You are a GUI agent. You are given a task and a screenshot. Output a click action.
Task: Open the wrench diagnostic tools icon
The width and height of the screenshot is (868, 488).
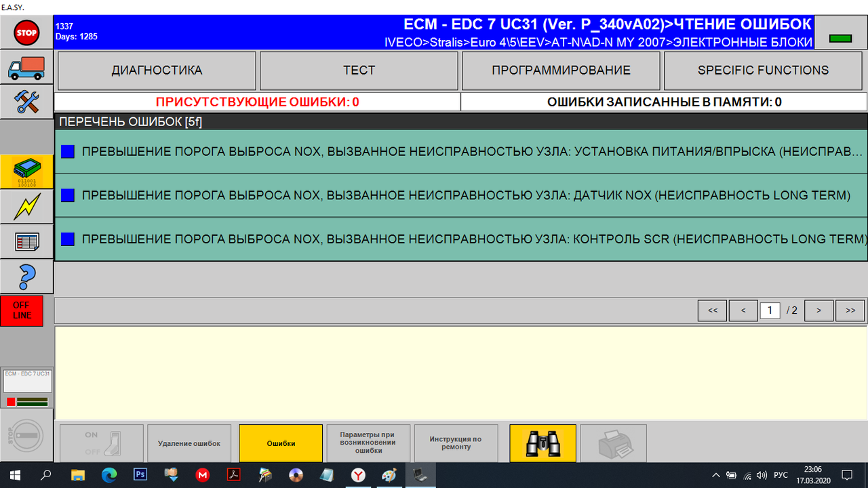click(26, 101)
